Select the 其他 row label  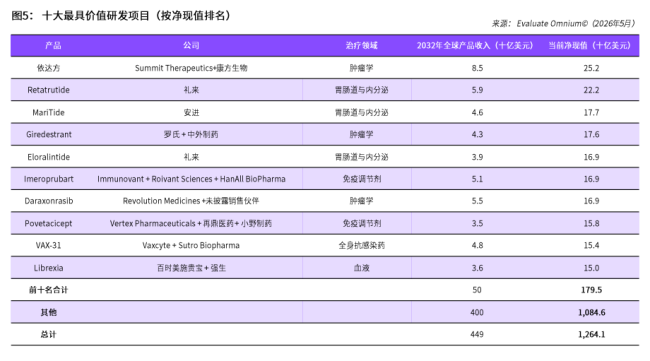[49, 313]
